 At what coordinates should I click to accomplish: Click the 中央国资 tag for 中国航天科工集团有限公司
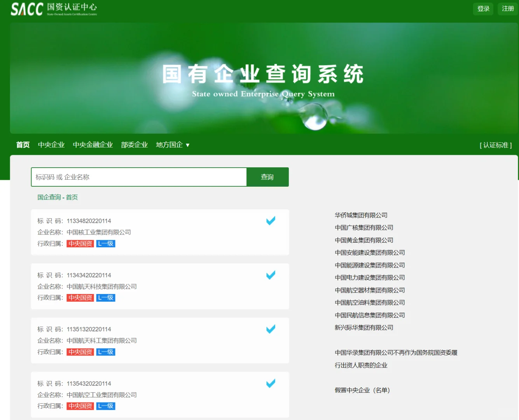pos(80,352)
